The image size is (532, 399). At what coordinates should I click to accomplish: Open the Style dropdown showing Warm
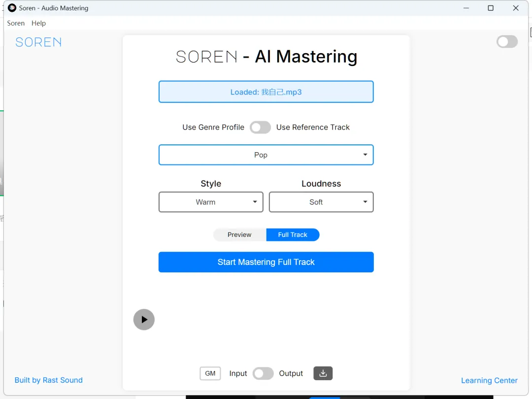(211, 202)
